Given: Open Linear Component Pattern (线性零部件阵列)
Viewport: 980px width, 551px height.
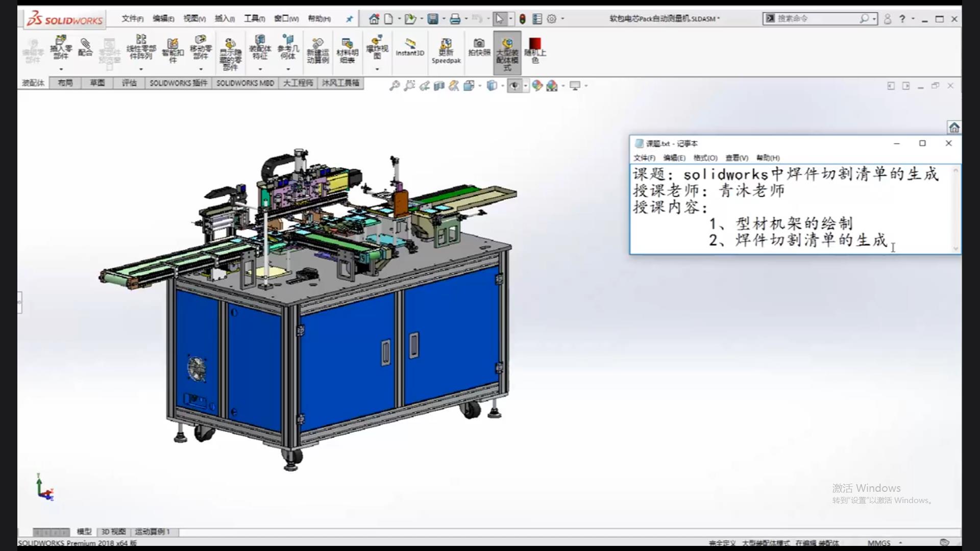Looking at the screenshot, I should pos(141,47).
